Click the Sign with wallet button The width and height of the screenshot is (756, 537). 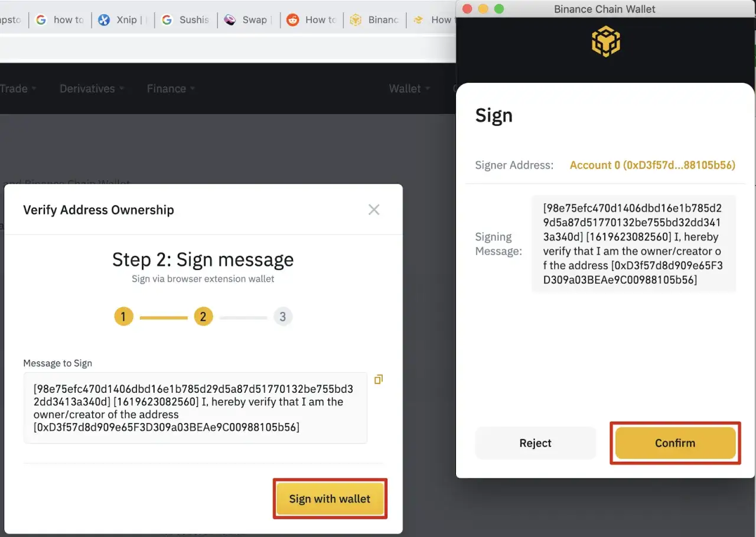[x=330, y=499]
